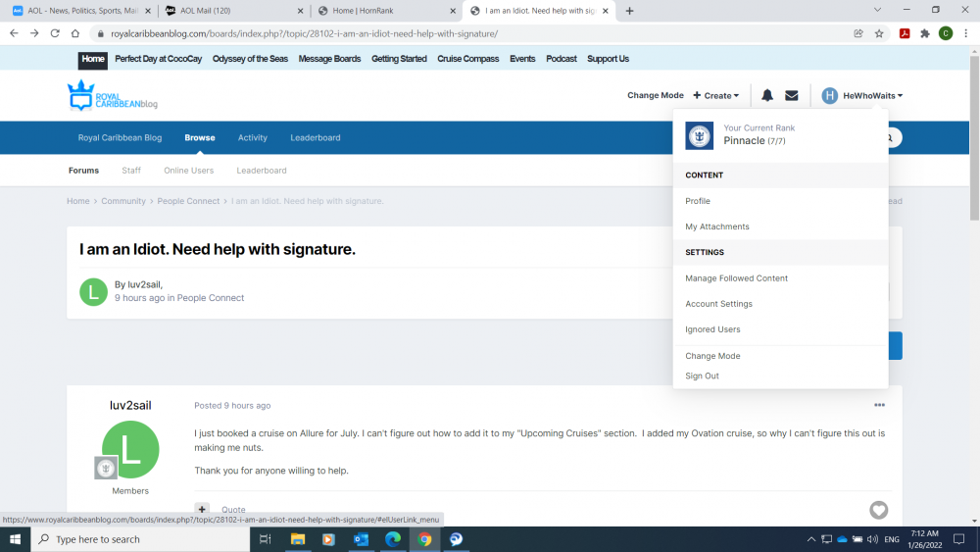Open the Chrome profile C icon

[x=946, y=33]
